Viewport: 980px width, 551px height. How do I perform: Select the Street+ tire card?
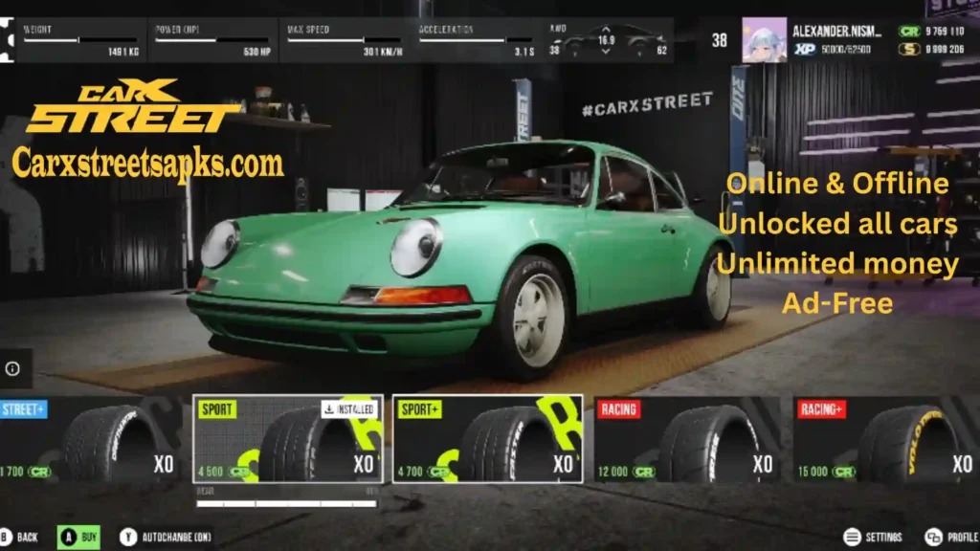pos(91,438)
